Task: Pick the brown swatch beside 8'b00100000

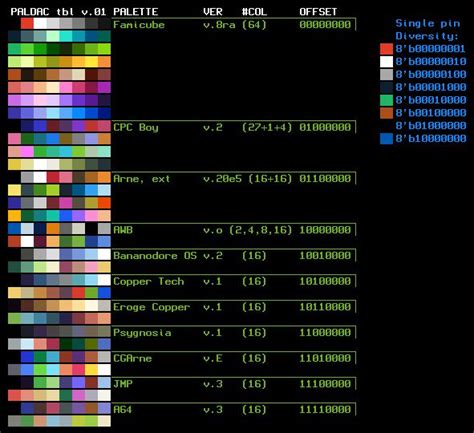Action: 386,113
